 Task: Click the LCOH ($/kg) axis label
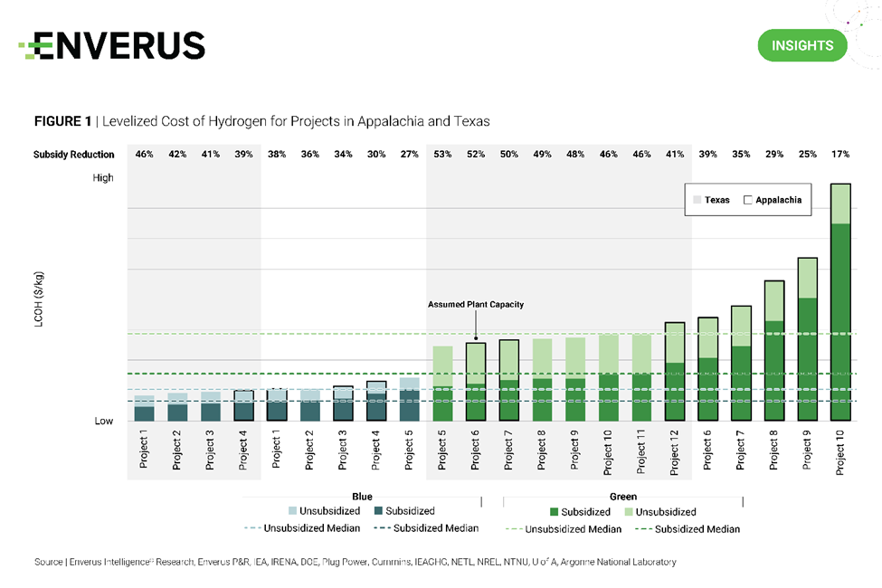click(x=39, y=299)
